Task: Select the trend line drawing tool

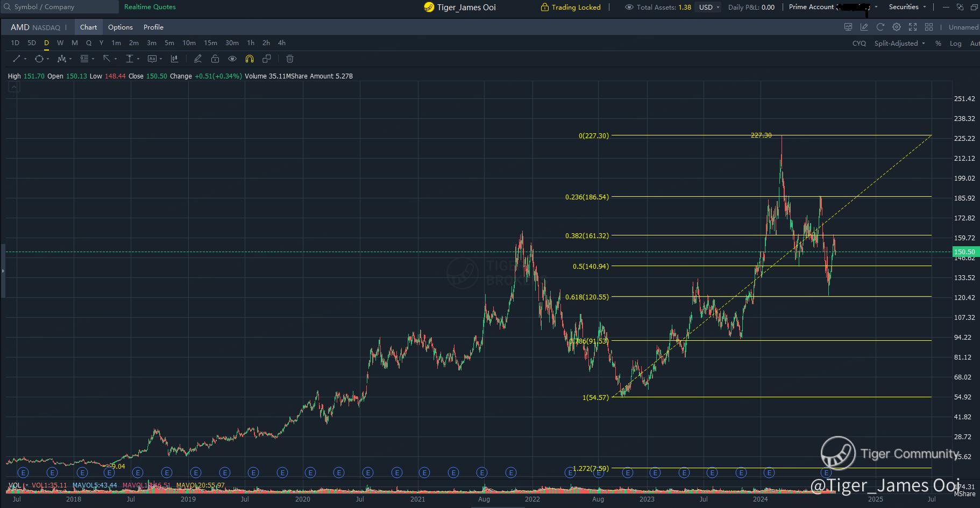Action: (16, 59)
